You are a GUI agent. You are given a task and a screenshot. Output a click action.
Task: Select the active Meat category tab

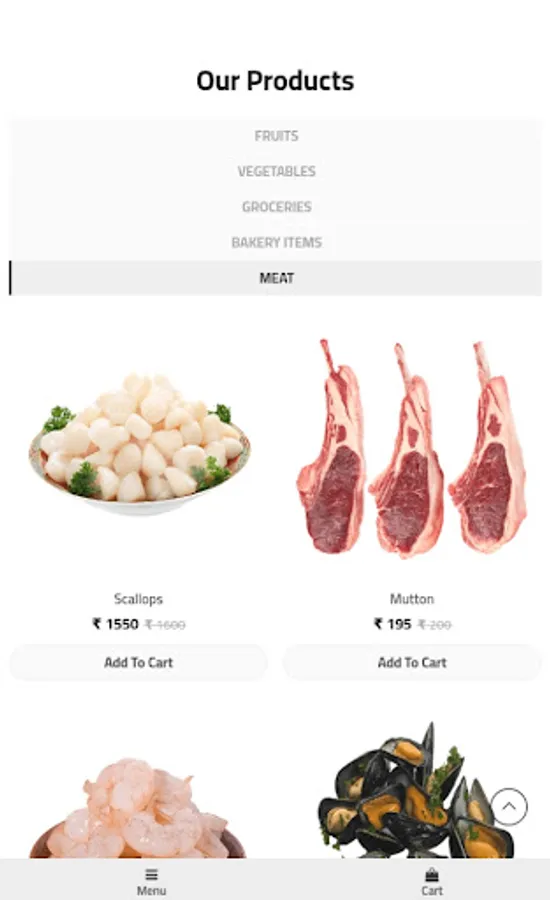tap(276, 278)
